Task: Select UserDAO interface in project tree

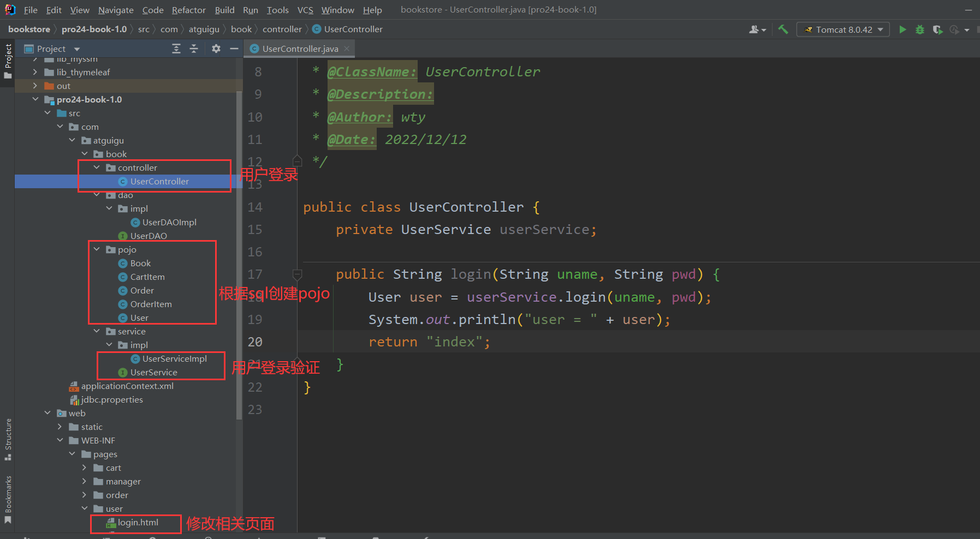Action: point(149,236)
